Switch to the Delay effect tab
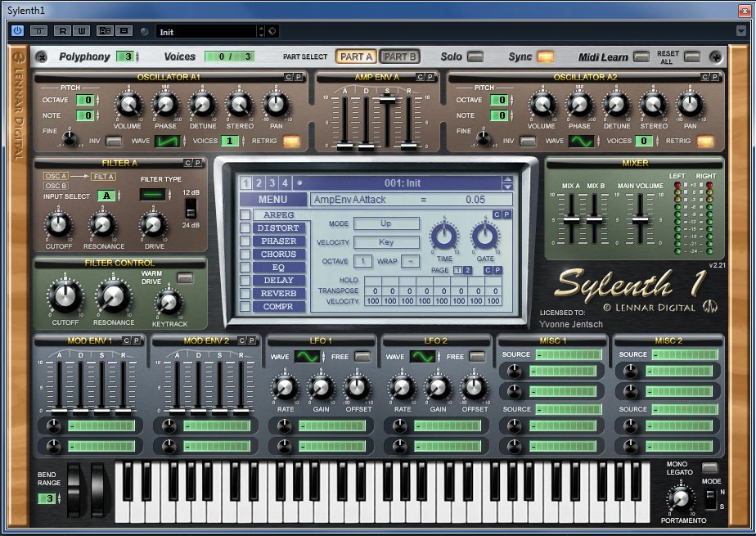This screenshot has width=756, height=536. coord(278,281)
